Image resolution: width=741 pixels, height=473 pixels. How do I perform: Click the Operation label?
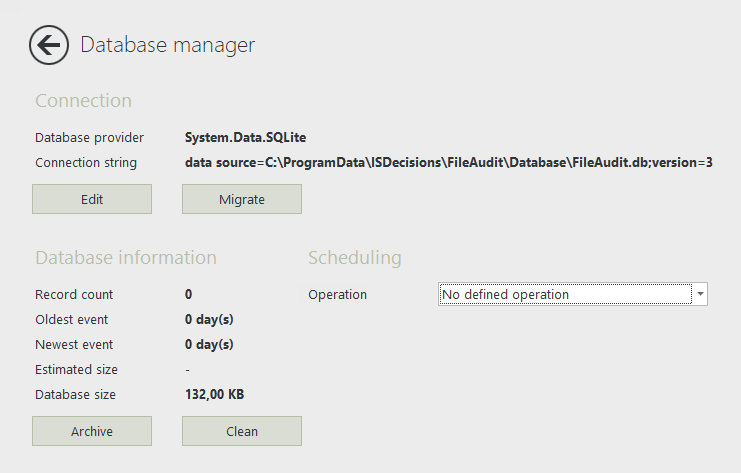[337, 295]
